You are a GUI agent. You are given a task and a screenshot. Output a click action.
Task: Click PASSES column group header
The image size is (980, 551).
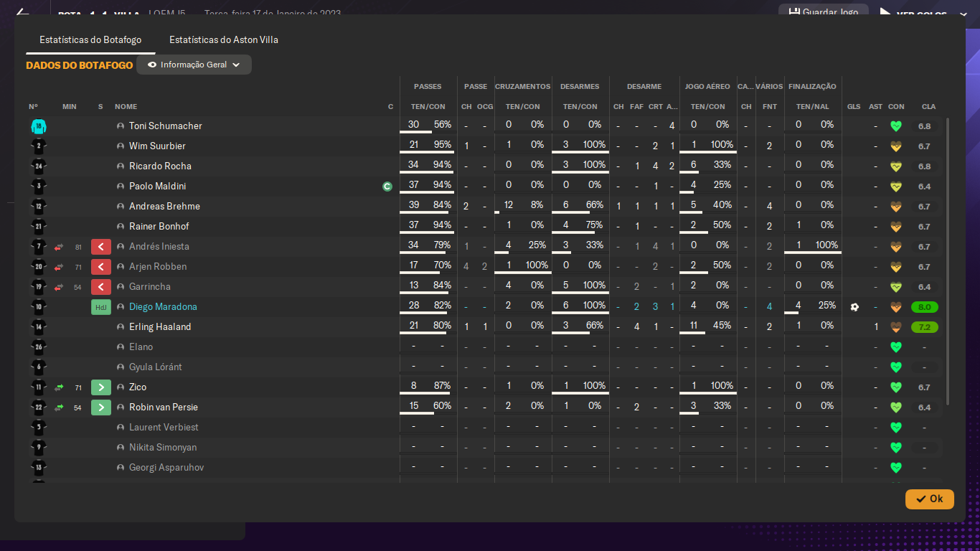pyautogui.click(x=428, y=87)
